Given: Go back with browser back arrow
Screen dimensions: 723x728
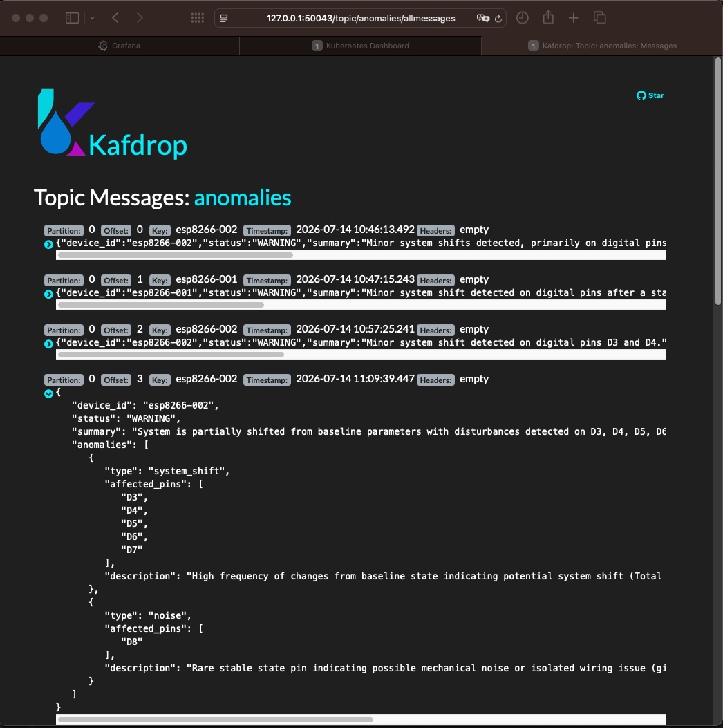Looking at the screenshot, I should tap(115, 18).
